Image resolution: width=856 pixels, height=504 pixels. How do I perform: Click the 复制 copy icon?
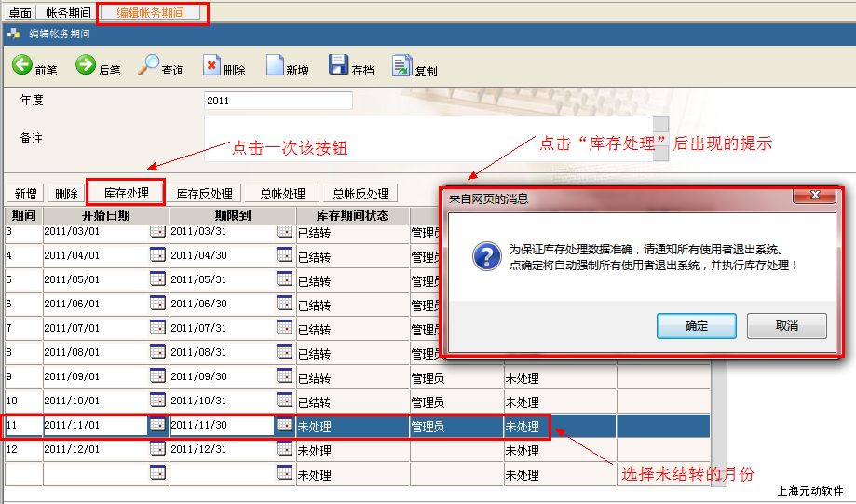click(401, 66)
